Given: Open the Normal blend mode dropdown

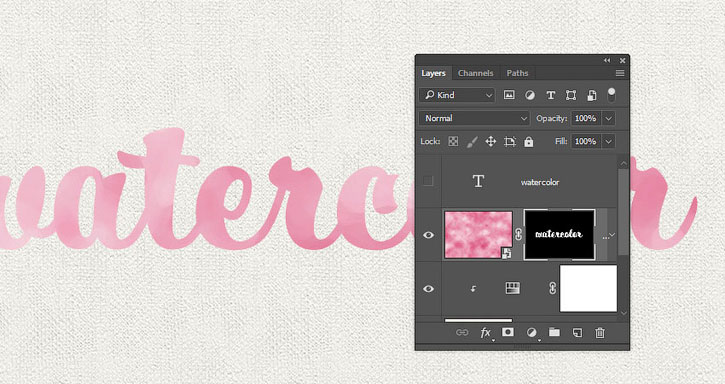Looking at the screenshot, I should [474, 118].
